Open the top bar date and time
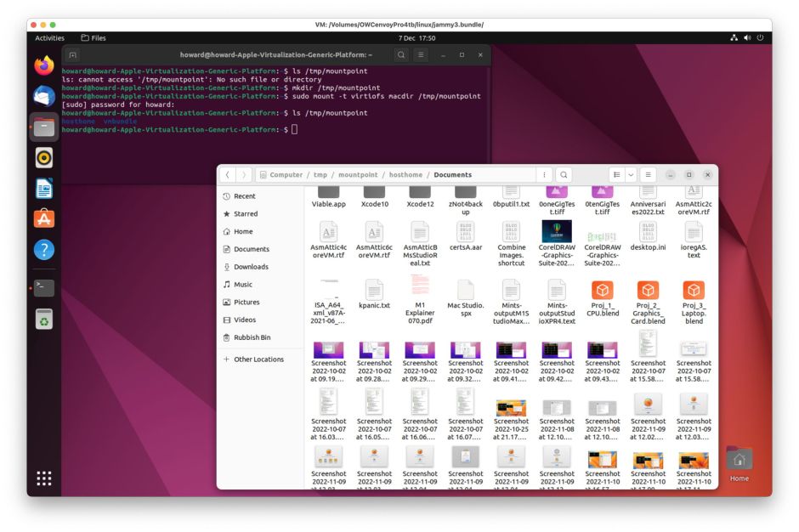Screen dimensions: 799x532 pos(416,38)
